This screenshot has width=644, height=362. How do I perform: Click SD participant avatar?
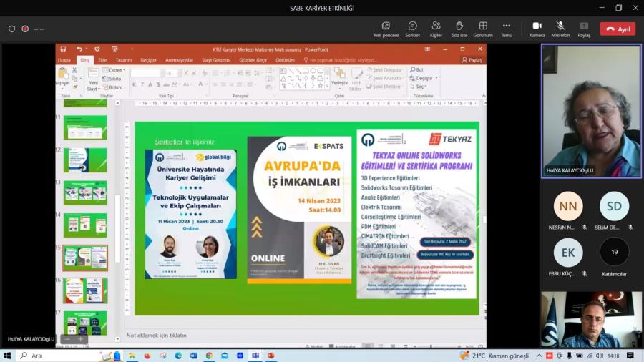(614, 206)
